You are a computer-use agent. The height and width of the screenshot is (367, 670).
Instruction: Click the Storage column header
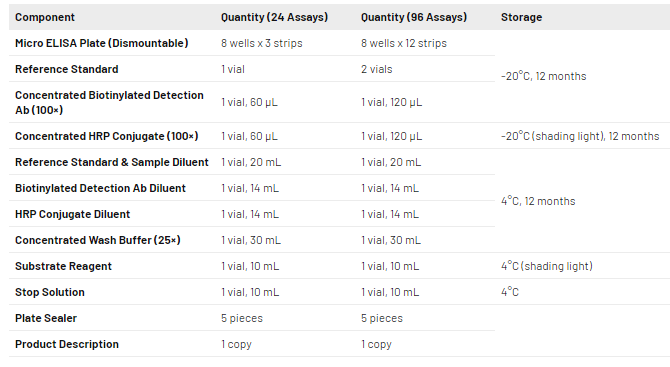tap(521, 17)
